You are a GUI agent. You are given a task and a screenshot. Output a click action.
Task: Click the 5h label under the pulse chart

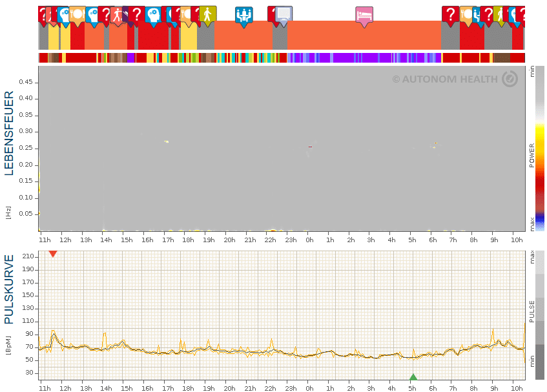(412, 389)
